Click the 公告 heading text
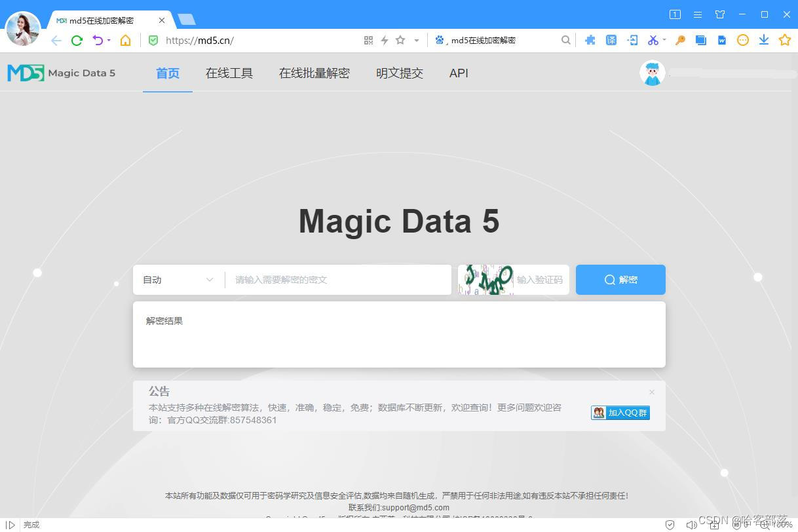 click(x=159, y=391)
